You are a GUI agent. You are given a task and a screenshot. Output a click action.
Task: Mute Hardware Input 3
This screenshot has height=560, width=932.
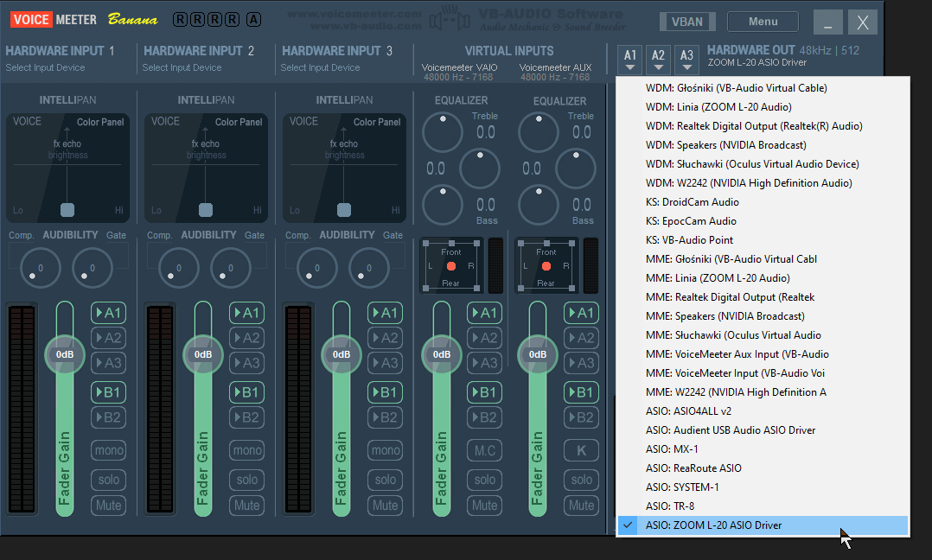(386, 506)
